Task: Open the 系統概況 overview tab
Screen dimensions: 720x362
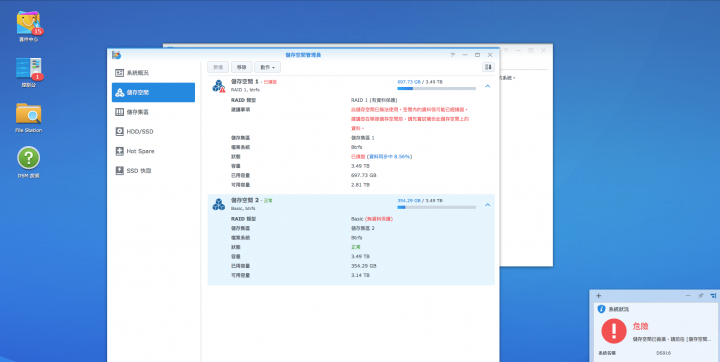Action: pyautogui.click(x=153, y=73)
